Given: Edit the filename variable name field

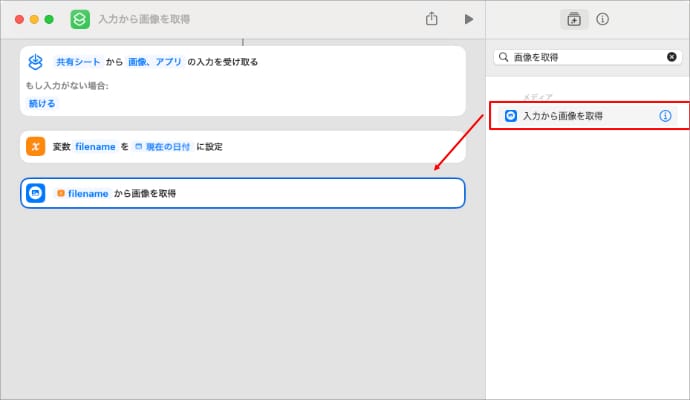Looking at the screenshot, I should (x=95, y=146).
